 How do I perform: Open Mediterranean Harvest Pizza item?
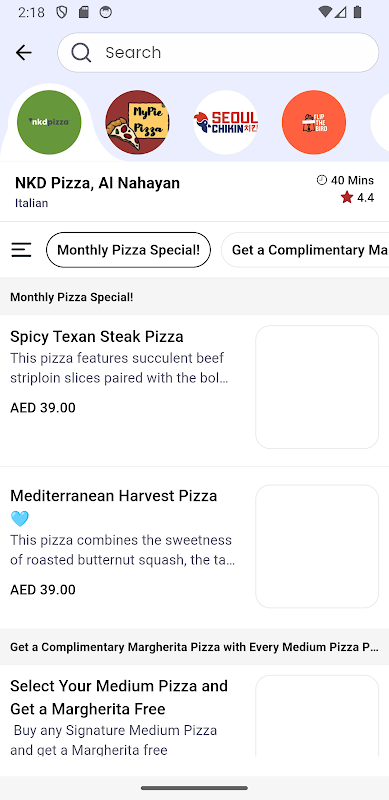(x=194, y=547)
